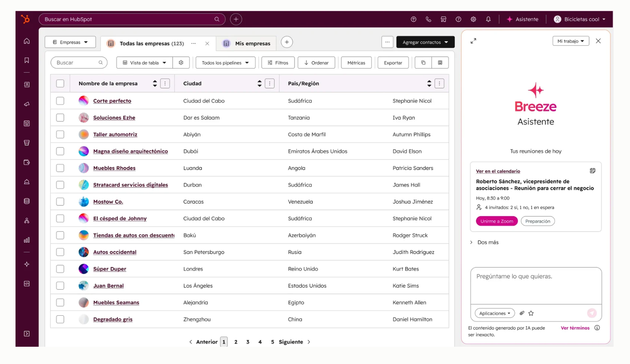
Task: Open settings gear in top bar
Action: (473, 19)
